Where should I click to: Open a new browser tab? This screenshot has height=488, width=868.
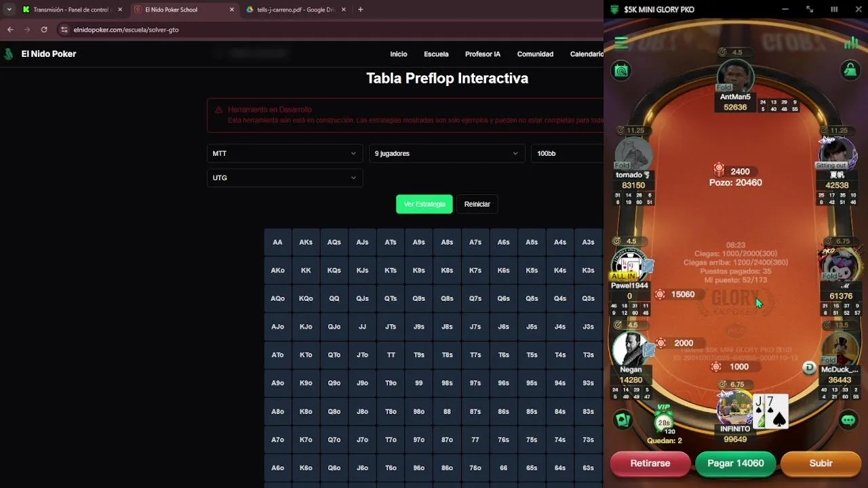click(x=360, y=9)
